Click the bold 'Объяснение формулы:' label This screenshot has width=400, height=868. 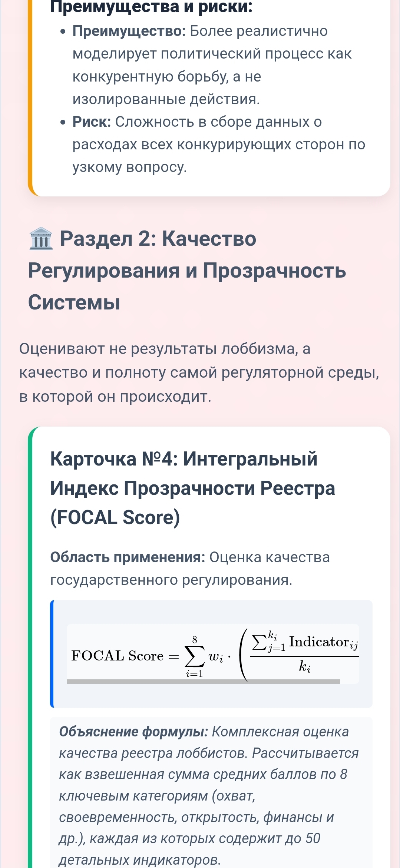click(133, 732)
